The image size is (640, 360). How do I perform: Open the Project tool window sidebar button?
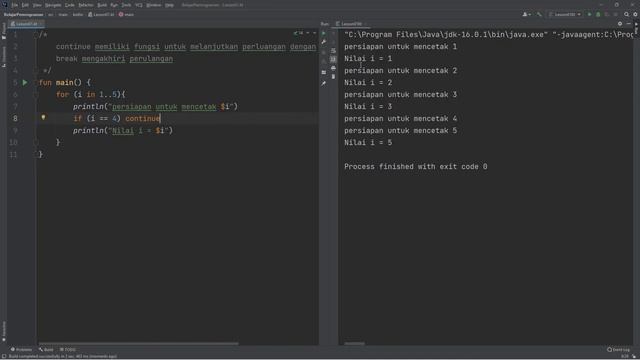click(x=4, y=31)
